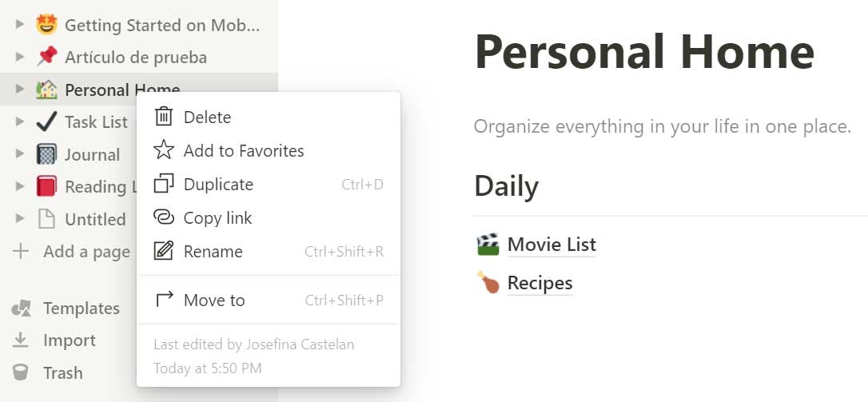Open the Untitled page in sidebar
Viewport: 868px width, 402px height.
(x=95, y=219)
